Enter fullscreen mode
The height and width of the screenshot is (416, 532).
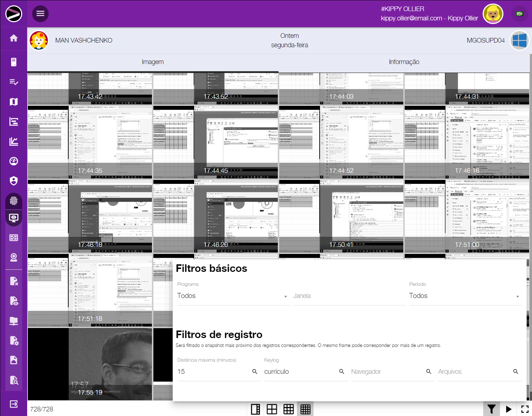pos(524,409)
